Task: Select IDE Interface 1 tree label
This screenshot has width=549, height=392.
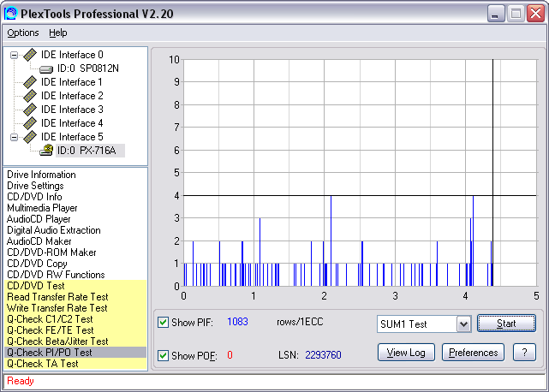Action: tap(71, 82)
